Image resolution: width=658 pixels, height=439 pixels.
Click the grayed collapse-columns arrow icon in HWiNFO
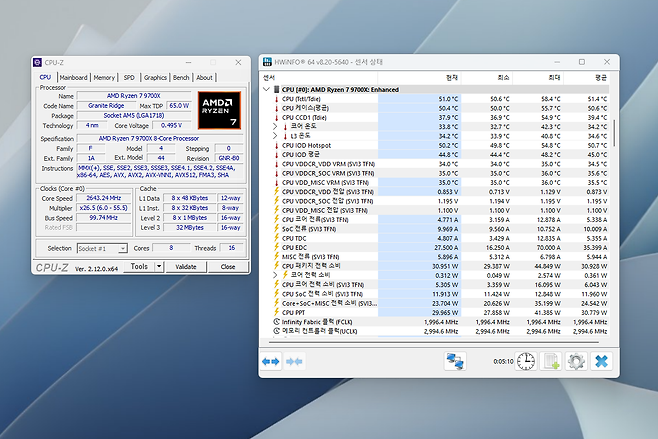[x=293, y=361]
